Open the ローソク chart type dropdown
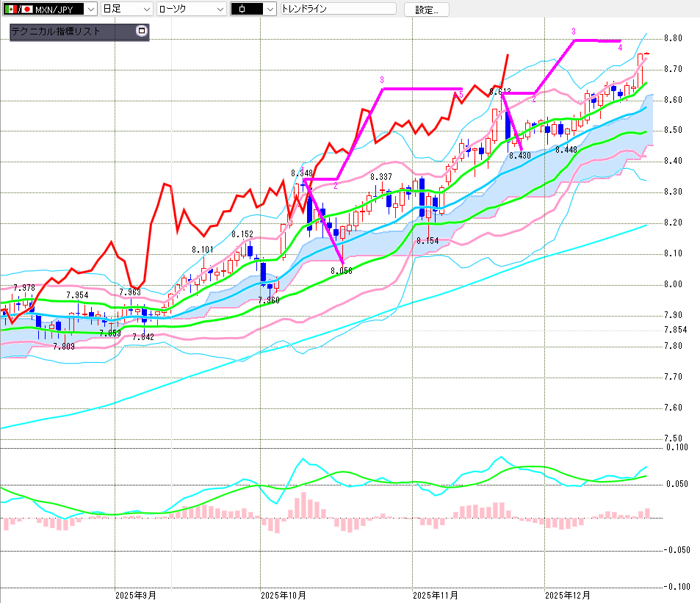Image resolution: width=700 pixels, height=603 pixels. tap(219, 9)
